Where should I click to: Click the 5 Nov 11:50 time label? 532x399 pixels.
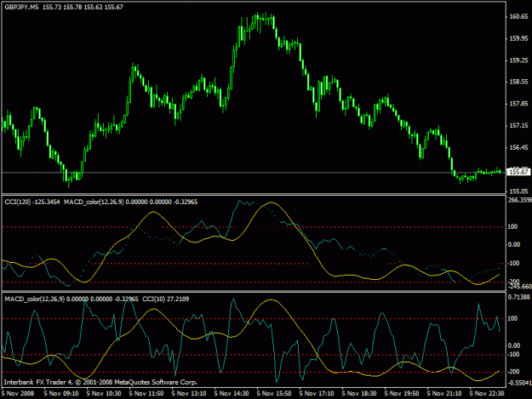(146, 394)
